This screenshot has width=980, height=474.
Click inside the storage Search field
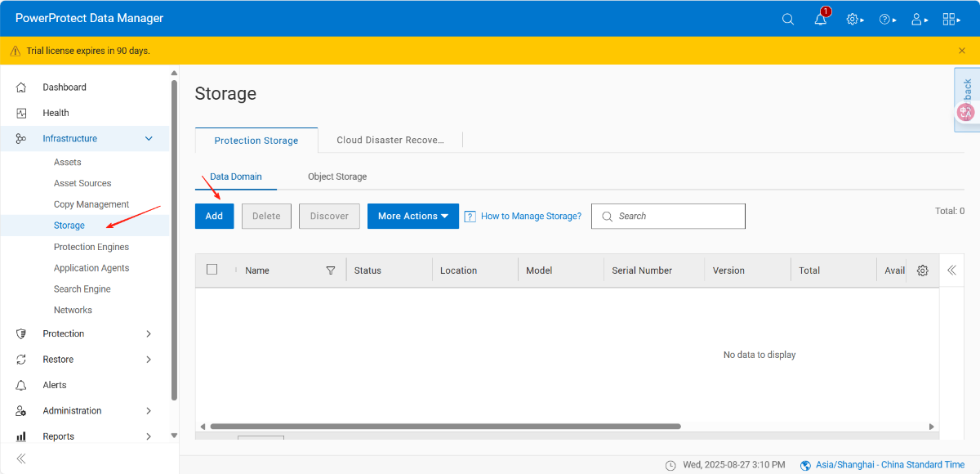[x=668, y=217]
